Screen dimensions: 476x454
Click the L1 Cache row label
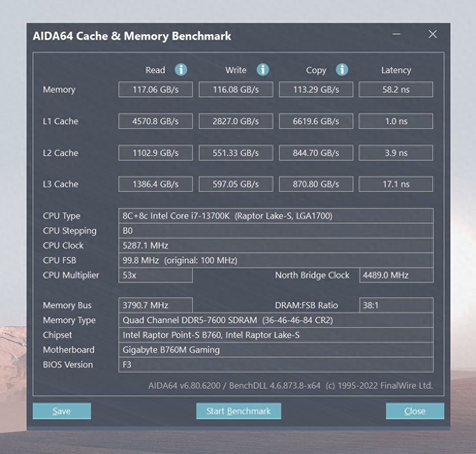click(61, 121)
